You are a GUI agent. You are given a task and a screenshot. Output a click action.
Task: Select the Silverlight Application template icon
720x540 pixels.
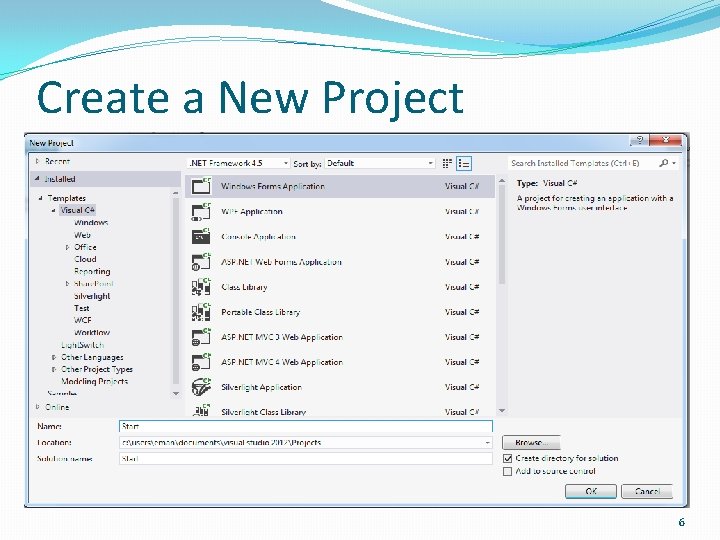pyautogui.click(x=201, y=387)
